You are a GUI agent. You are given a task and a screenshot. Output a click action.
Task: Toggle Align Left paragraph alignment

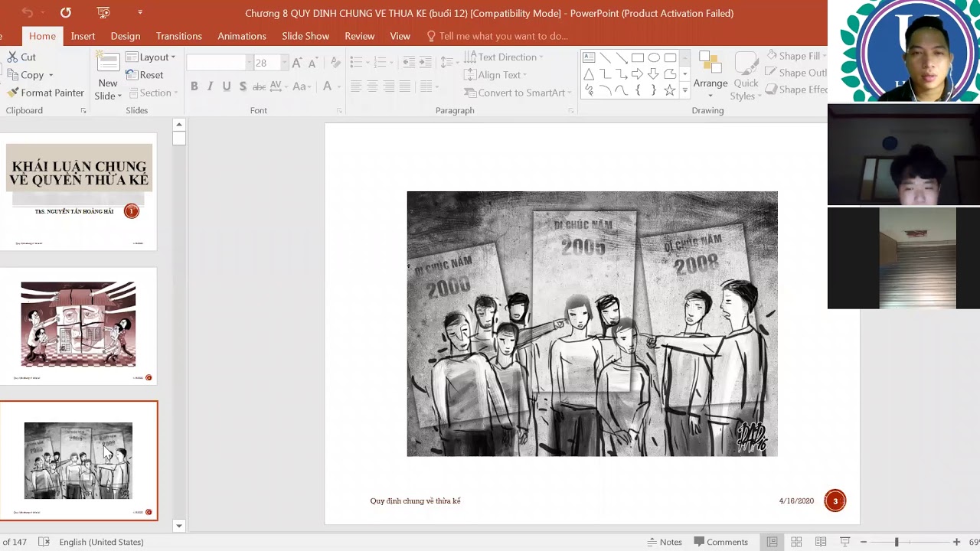pos(356,86)
